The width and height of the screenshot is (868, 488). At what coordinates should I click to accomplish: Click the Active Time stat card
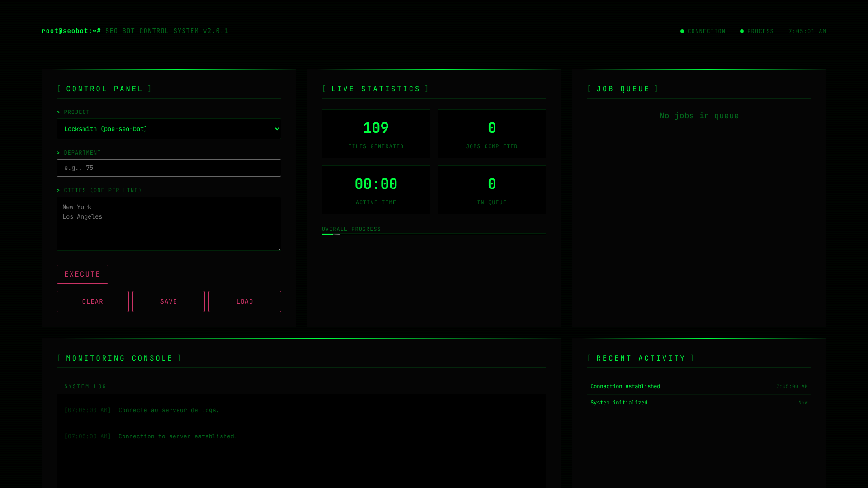click(376, 190)
